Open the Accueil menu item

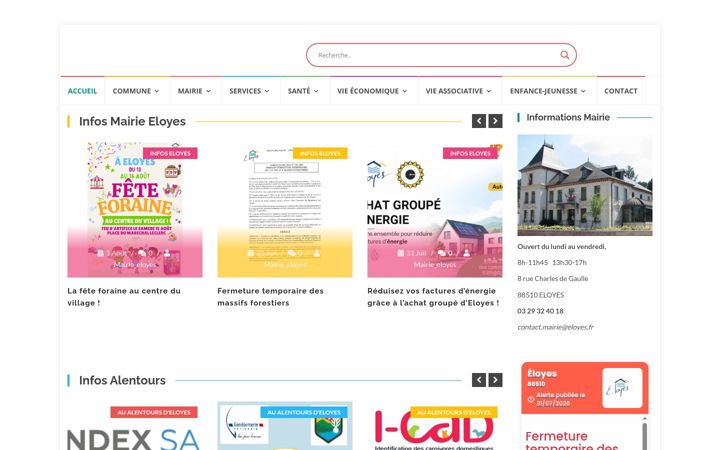coord(82,91)
